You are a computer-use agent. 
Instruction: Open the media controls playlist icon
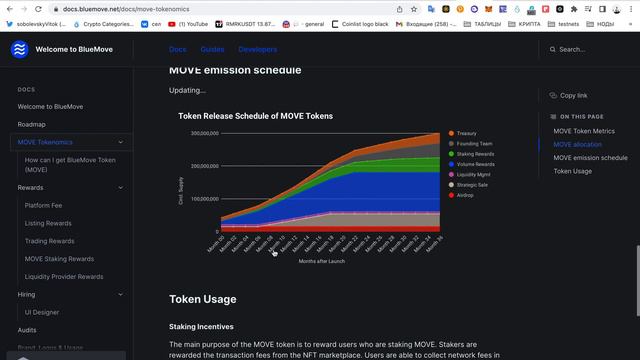[588, 9]
